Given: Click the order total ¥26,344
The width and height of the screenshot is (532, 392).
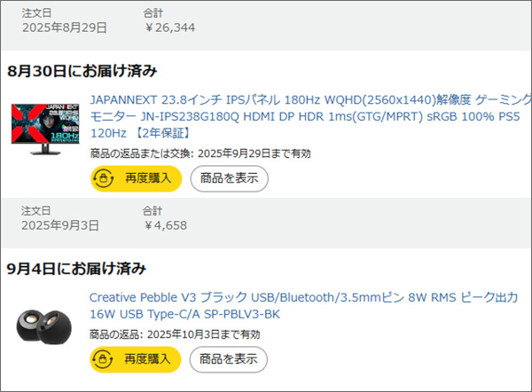Looking at the screenshot, I should coord(169,27).
